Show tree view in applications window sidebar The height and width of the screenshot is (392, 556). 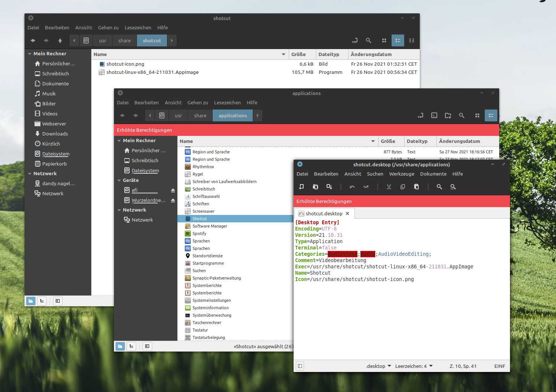[x=131, y=346]
